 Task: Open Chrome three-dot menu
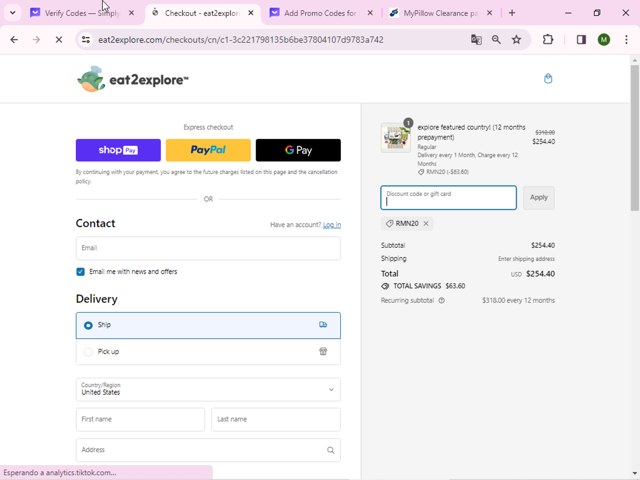click(626, 40)
